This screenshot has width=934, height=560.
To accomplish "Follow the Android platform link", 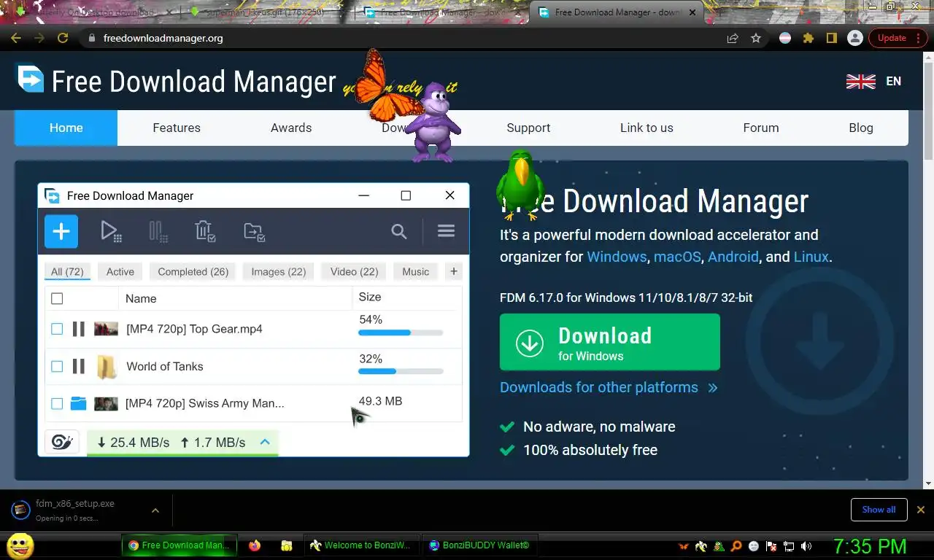I will click(733, 257).
